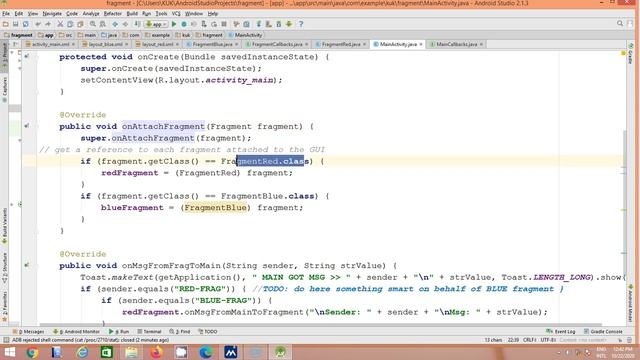640x360 pixels.
Task: Switch to layout_blue.xml tab
Action: [105, 44]
